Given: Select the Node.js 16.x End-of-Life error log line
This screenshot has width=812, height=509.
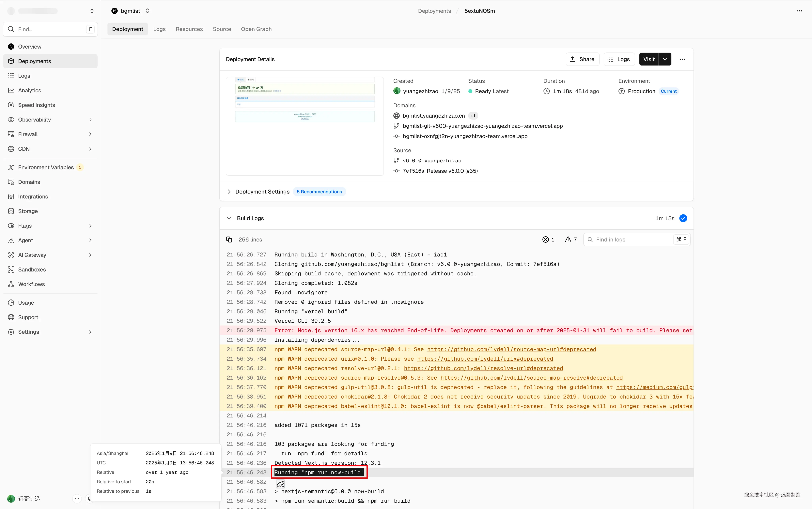Looking at the screenshot, I should point(457,331).
